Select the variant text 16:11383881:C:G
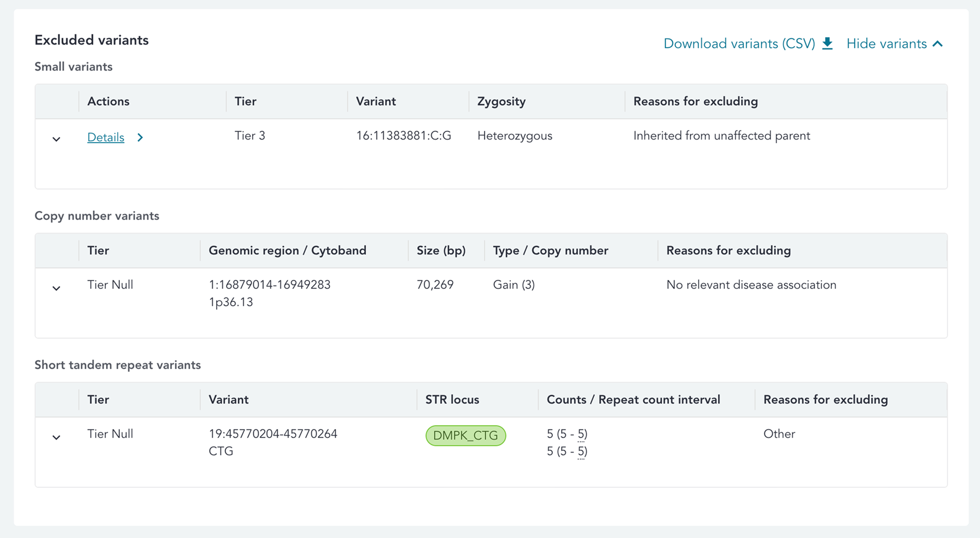 404,136
